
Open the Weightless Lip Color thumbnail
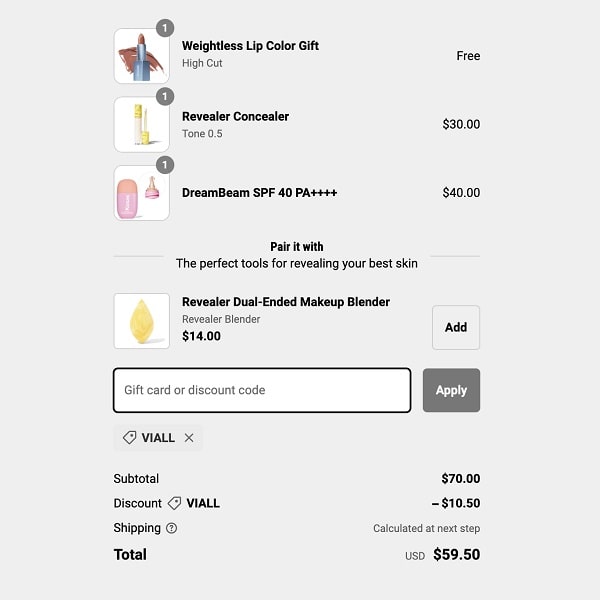pos(141,56)
